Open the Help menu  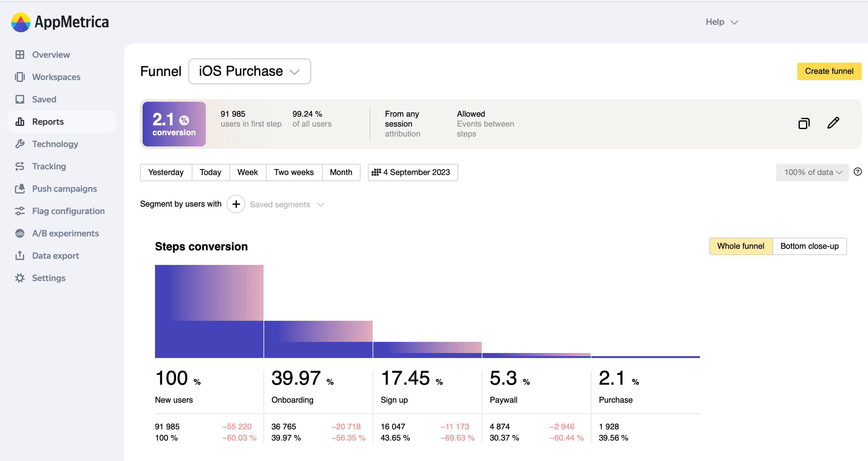(x=721, y=22)
